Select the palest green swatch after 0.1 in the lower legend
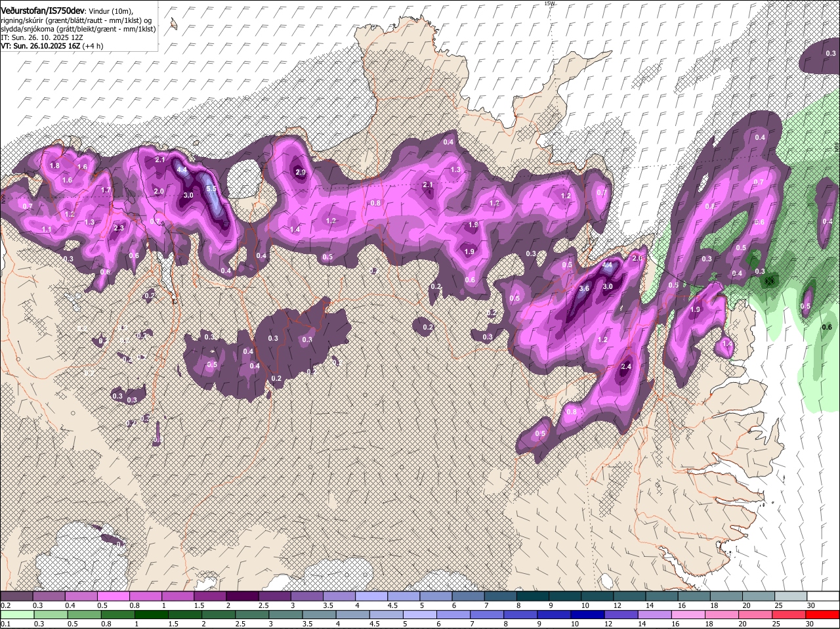Screen dimensions: 840x629 point(16,615)
